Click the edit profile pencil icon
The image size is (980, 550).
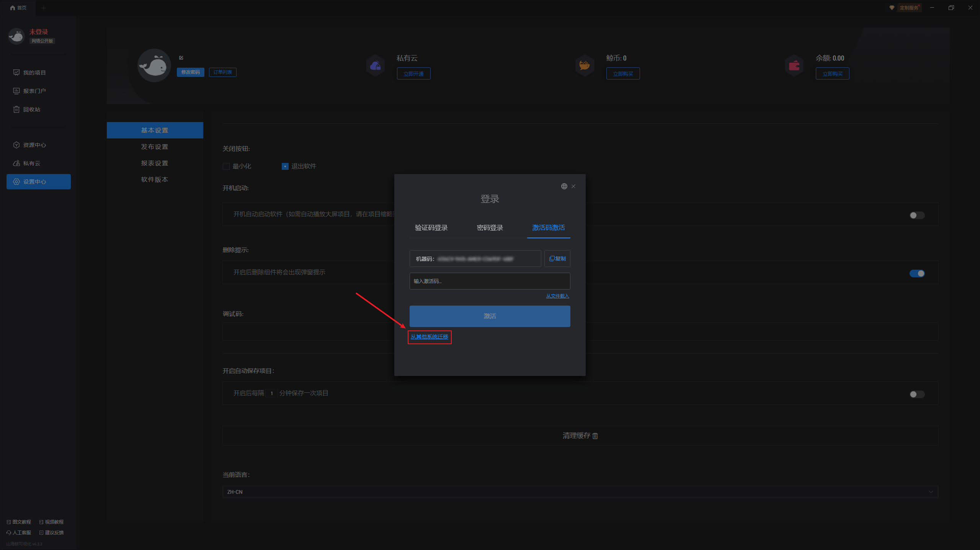coord(181,58)
